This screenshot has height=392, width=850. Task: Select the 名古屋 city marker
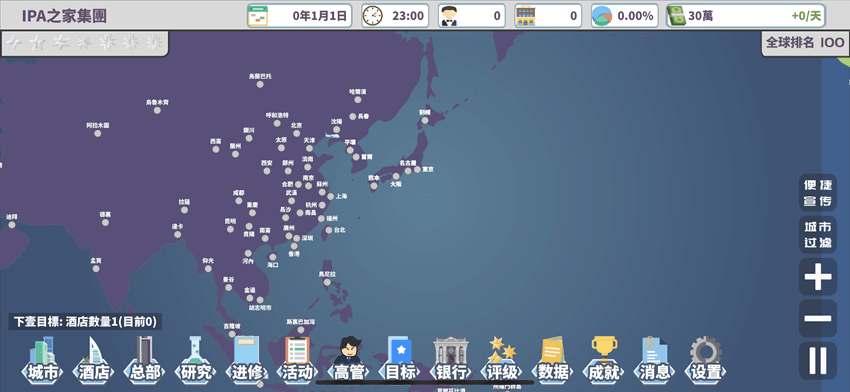point(408,171)
